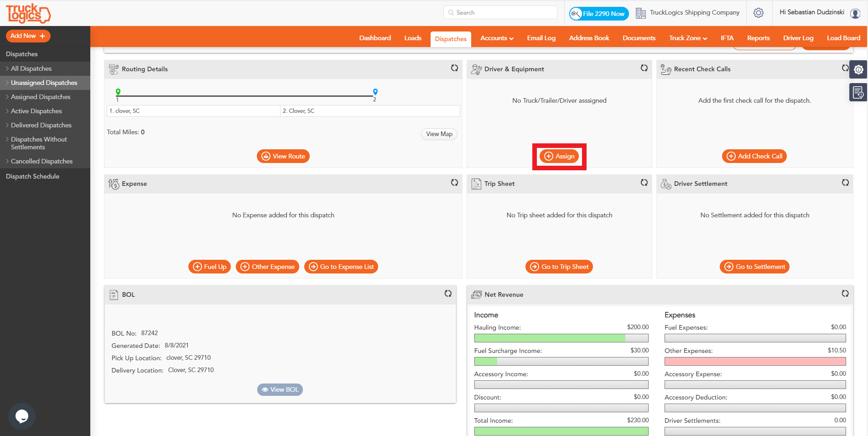Open the Load Board tab
Screen dimensions: 868x436
[843, 38]
